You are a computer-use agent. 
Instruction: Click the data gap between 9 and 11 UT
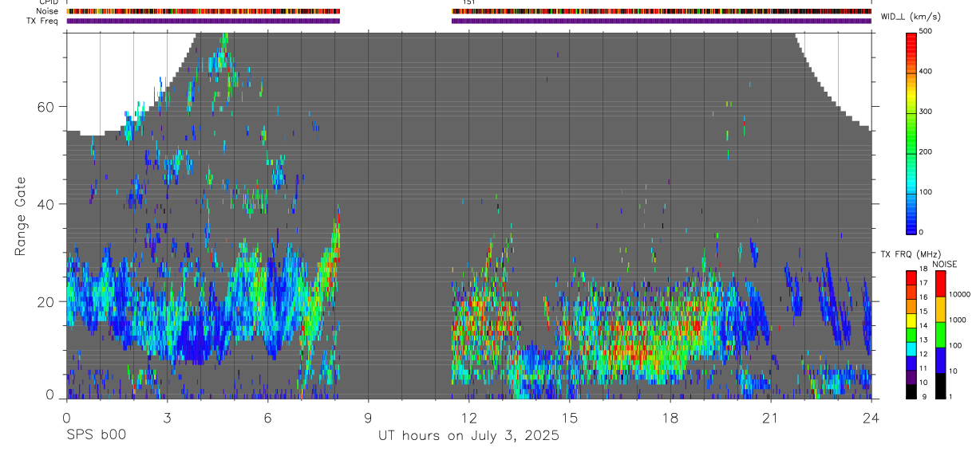pos(396,215)
